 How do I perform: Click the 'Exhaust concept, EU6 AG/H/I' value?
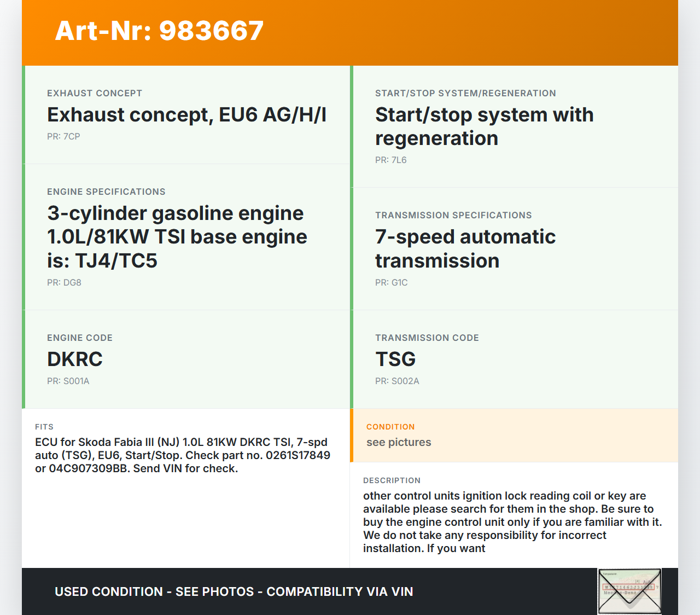click(186, 115)
